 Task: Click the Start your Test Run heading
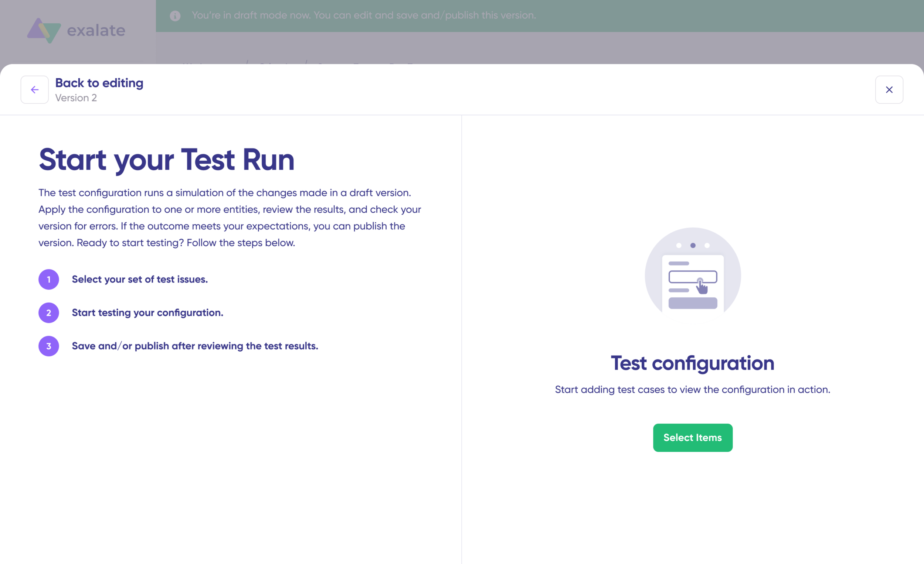[166, 160]
